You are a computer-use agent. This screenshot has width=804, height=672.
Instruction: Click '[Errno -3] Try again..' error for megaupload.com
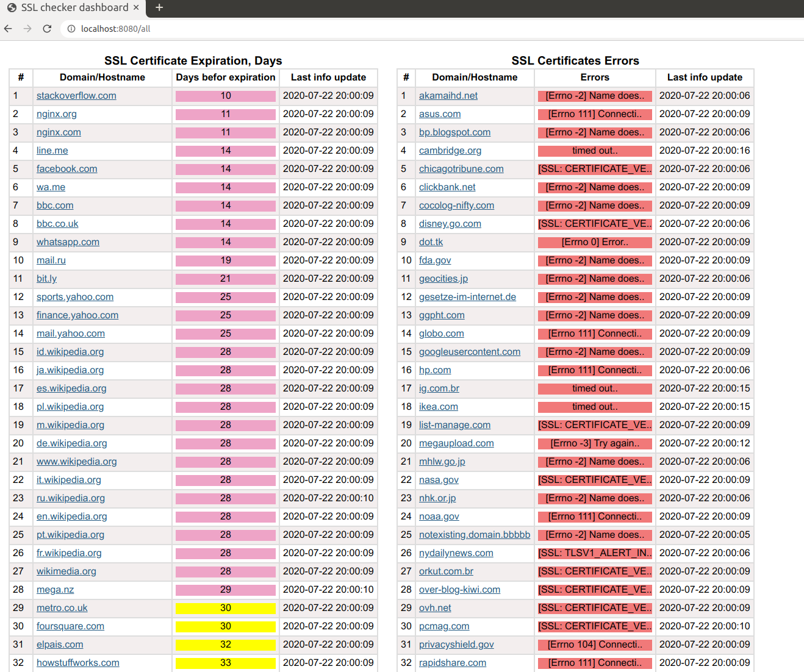tap(595, 443)
